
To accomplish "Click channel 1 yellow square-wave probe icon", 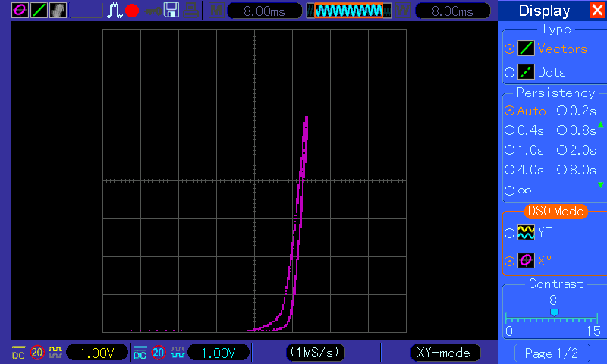I will (55, 353).
